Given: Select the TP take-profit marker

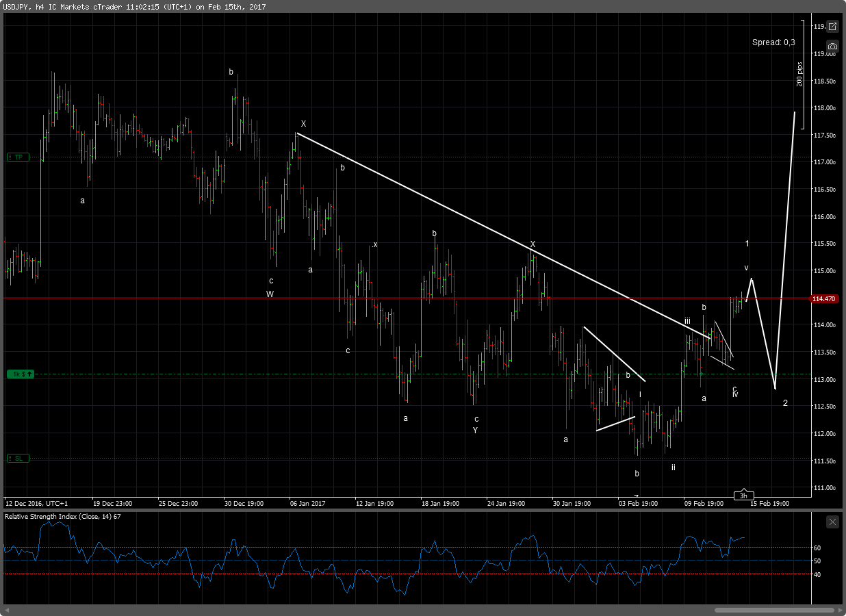Looking at the screenshot, I should coord(18,157).
